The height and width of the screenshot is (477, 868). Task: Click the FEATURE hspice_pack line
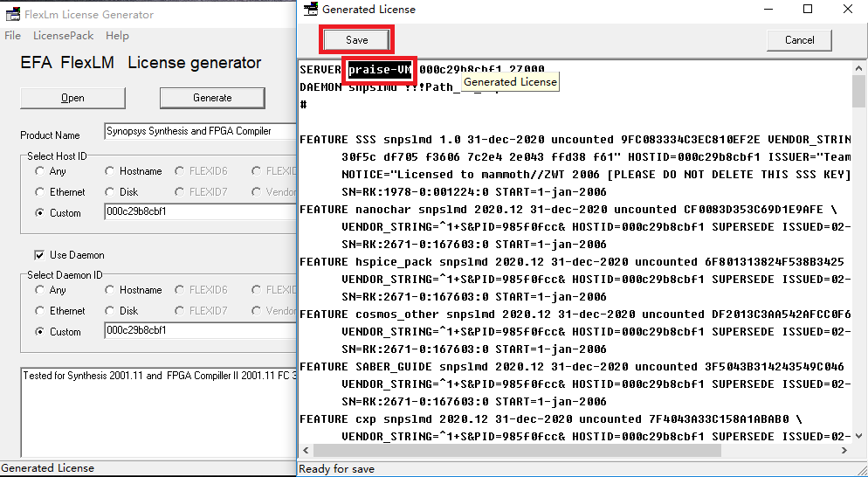(x=572, y=261)
